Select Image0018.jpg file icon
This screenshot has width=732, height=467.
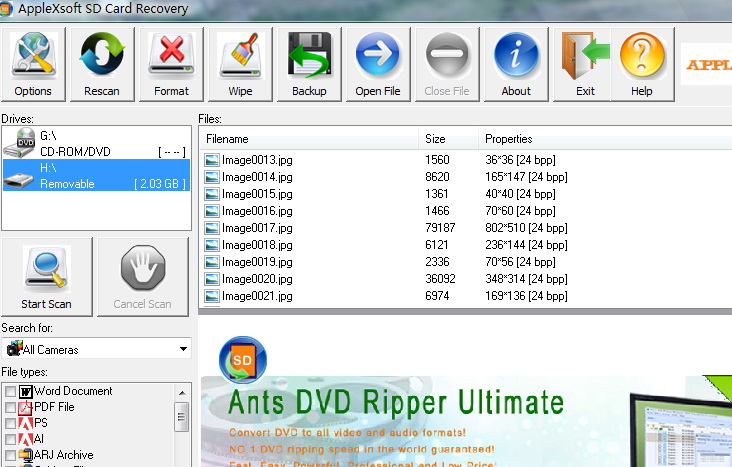click(211, 245)
